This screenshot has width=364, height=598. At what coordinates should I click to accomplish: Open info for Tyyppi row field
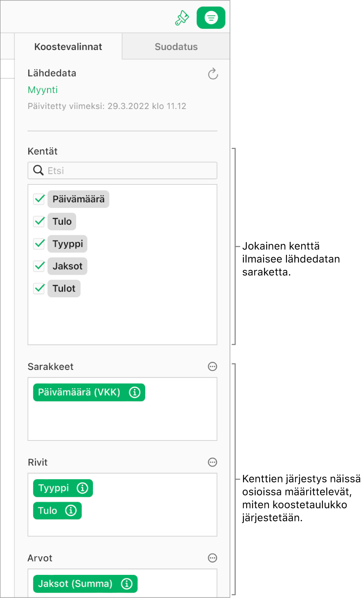82,488
